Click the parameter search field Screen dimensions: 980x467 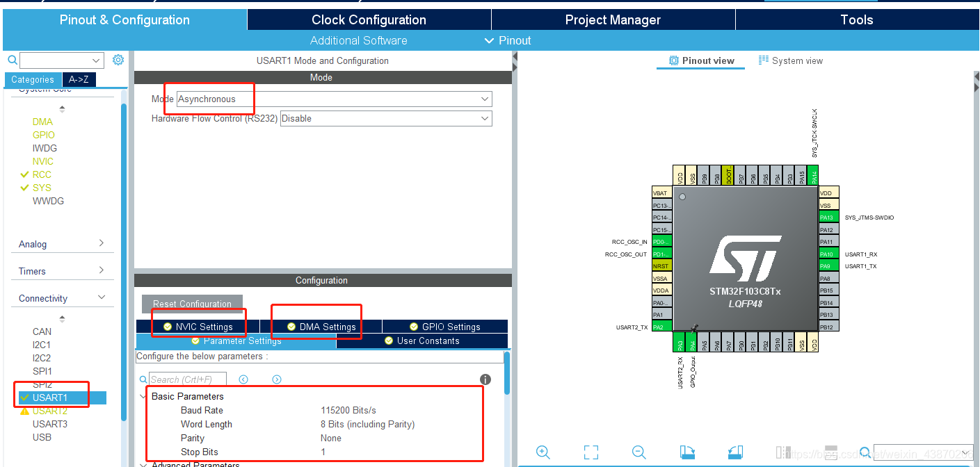(188, 379)
